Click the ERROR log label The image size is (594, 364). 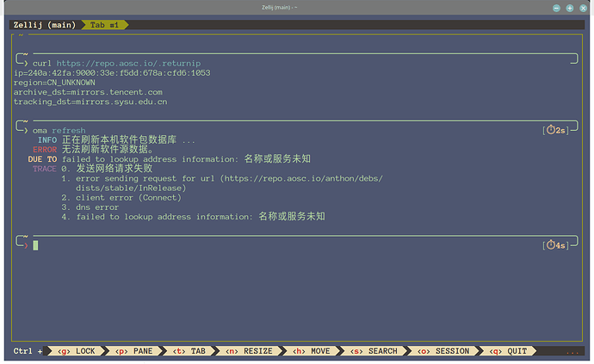click(45, 150)
